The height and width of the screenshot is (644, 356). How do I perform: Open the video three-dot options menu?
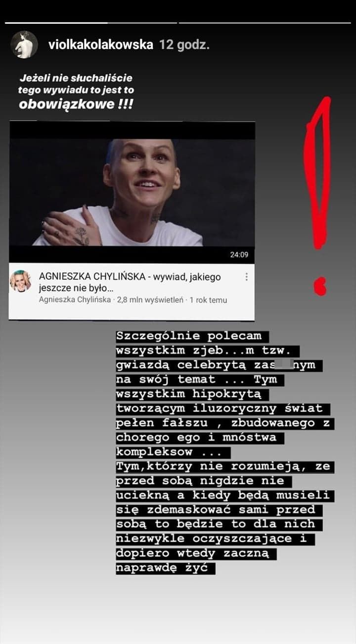[246, 277]
